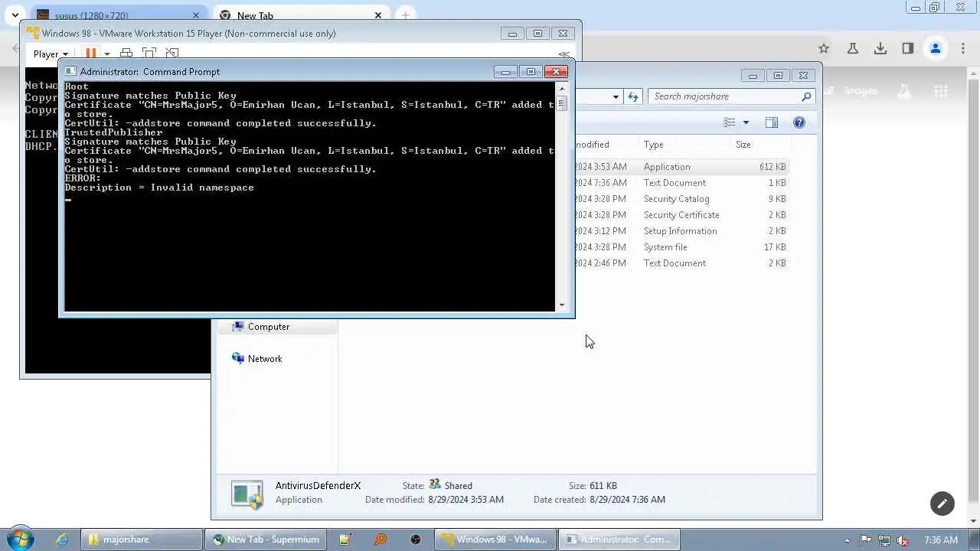Image resolution: width=980 pixels, height=551 pixels.
Task: Open Explorer help with the blue question icon
Action: coord(799,122)
